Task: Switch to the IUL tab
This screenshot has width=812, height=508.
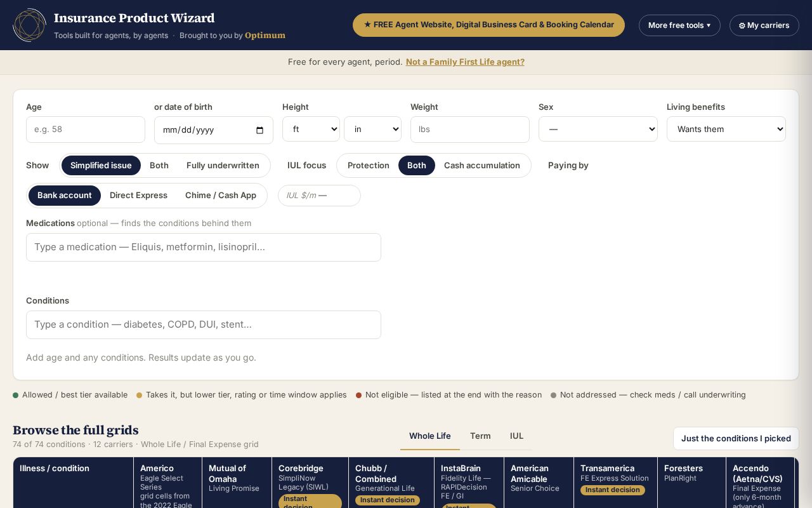Action: (x=517, y=436)
